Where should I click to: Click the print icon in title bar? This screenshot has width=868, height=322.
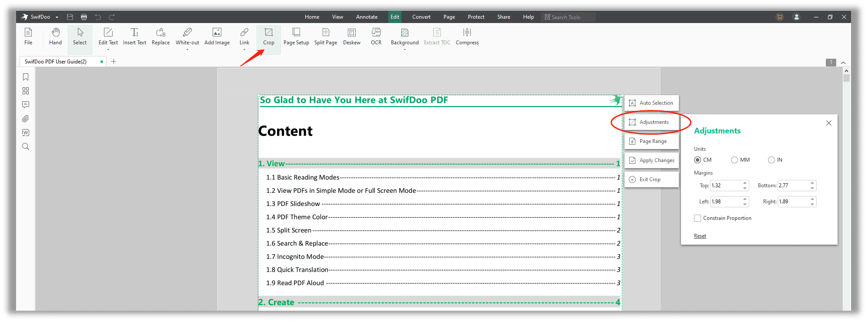coord(84,17)
